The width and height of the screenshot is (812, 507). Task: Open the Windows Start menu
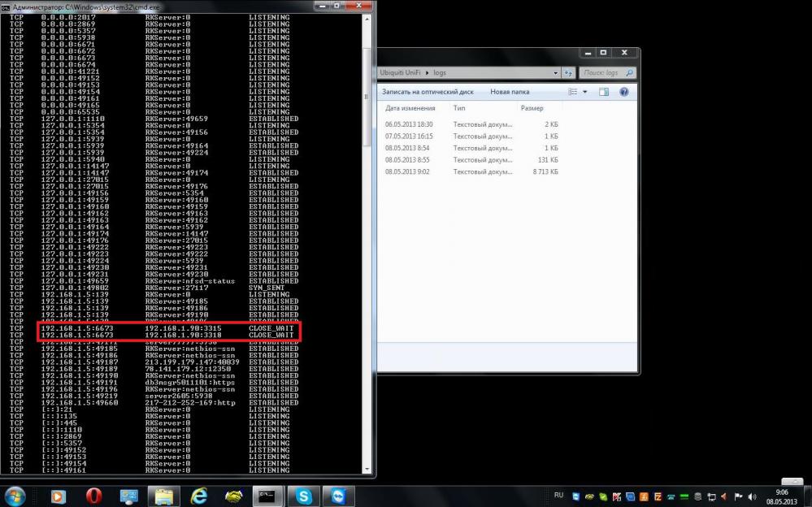click(x=15, y=494)
